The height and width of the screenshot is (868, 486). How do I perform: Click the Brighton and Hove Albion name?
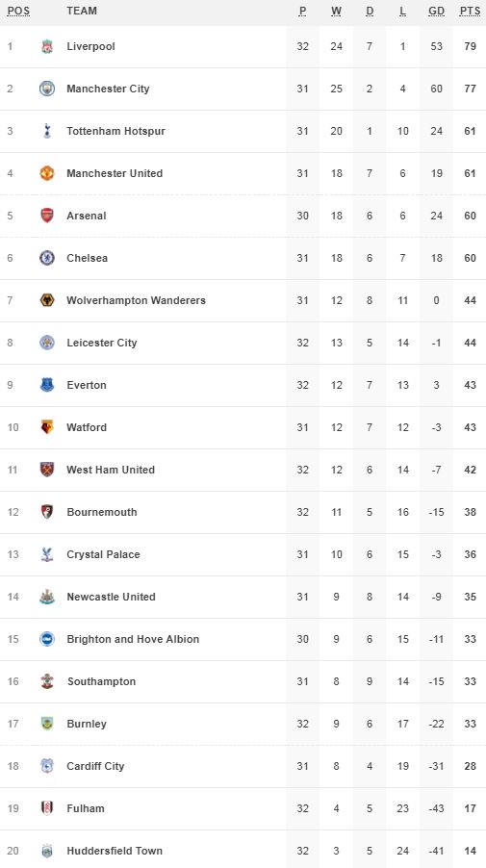(x=133, y=639)
